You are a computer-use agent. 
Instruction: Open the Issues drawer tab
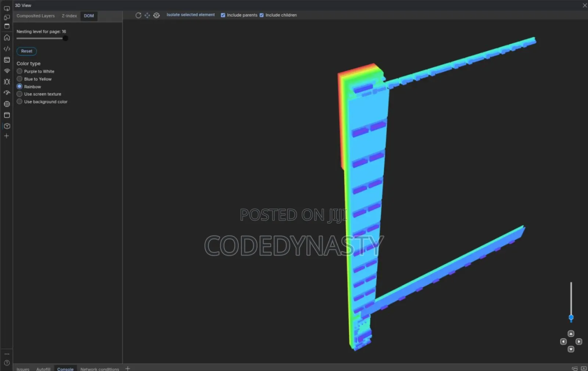click(x=23, y=369)
